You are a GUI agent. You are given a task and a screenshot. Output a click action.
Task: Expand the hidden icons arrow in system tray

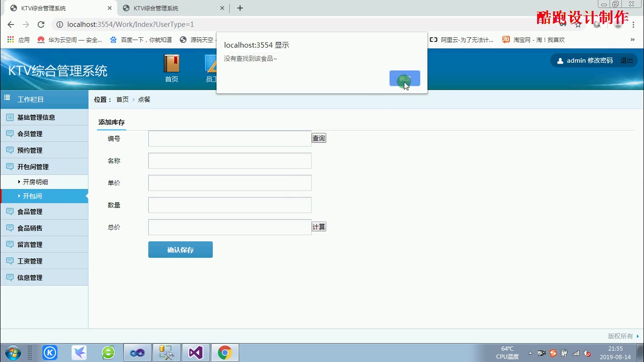[530, 353]
